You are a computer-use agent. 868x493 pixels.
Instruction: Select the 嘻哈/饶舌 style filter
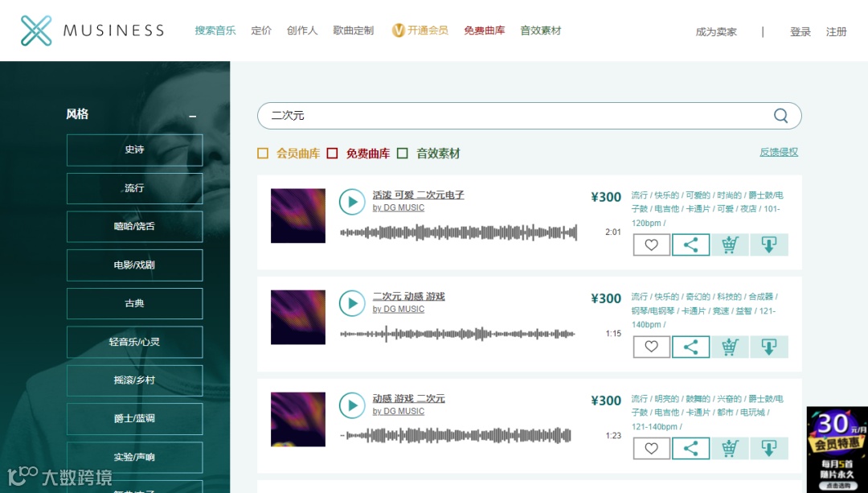click(x=134, y=227)
